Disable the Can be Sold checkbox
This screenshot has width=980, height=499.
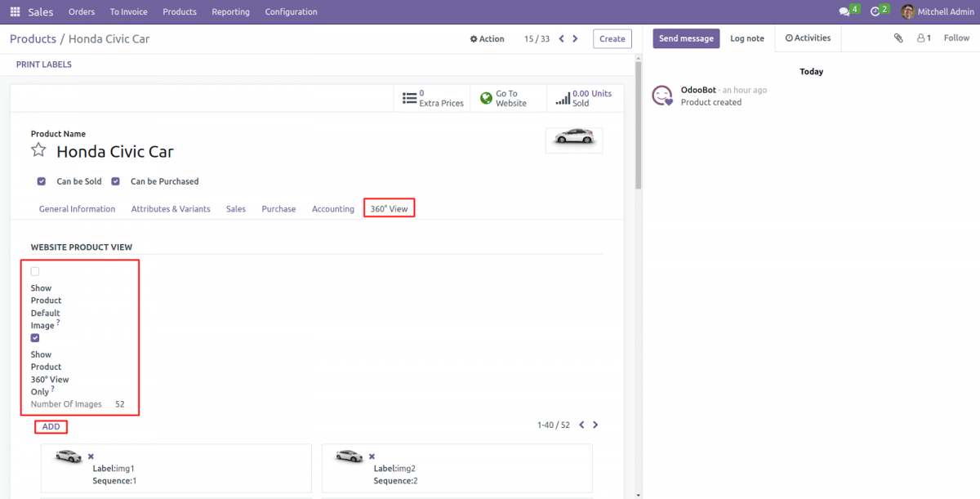point(41,180)
